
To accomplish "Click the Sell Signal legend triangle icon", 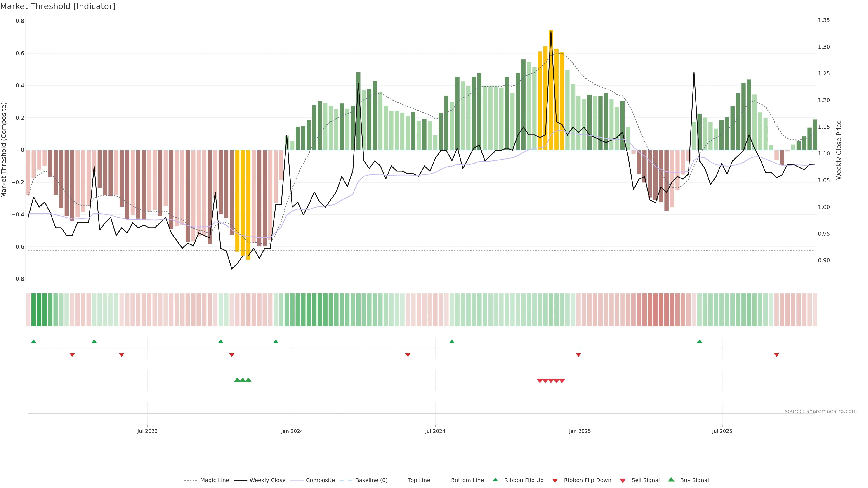I will pyautogui.click(x=622, y=481).
